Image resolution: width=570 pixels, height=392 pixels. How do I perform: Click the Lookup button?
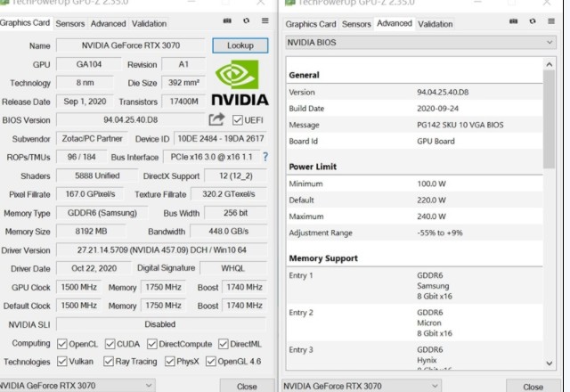240,45
